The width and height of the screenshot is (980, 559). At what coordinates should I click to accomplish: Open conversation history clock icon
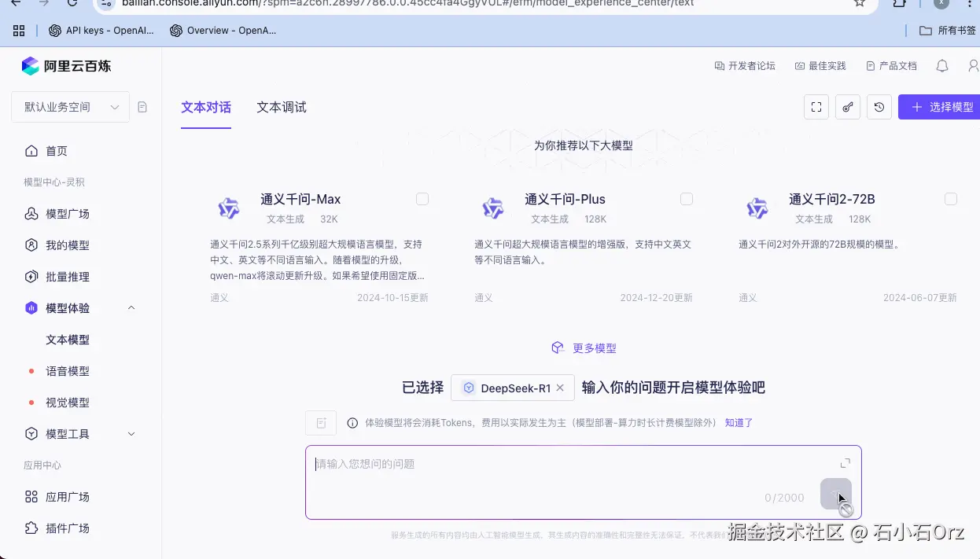point(879,107)
